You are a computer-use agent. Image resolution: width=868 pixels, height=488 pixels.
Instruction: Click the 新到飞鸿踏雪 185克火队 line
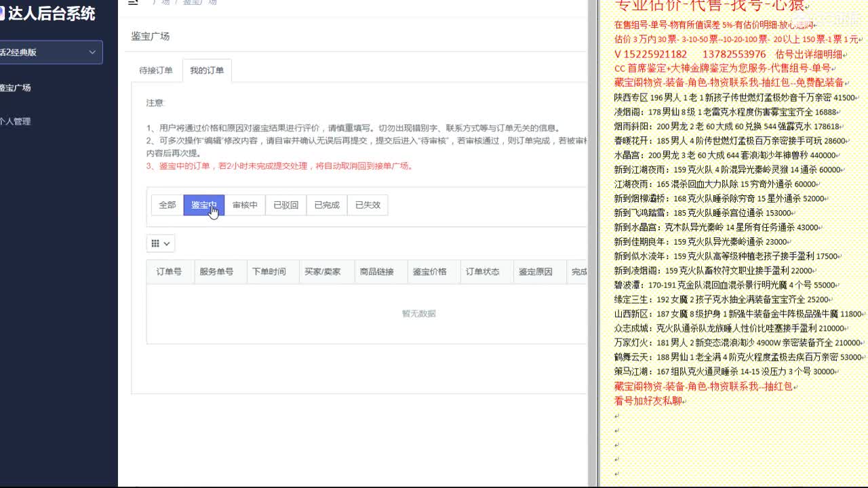coord(704,213)
